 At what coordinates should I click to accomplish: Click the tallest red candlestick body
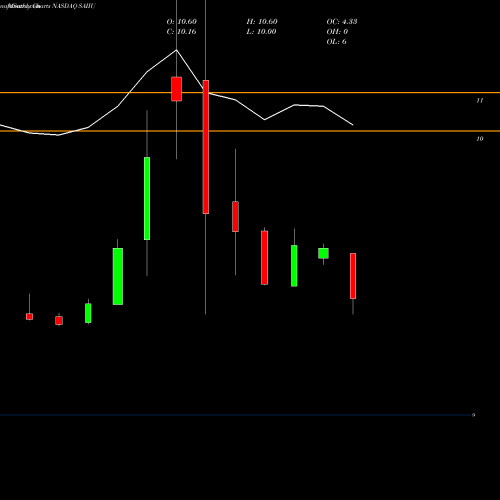click(206, 147)
